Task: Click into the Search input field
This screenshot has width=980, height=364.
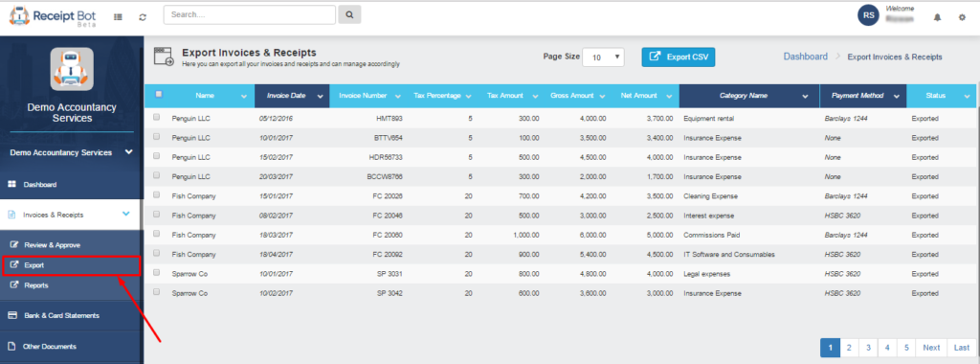Action: coord(250,14)
